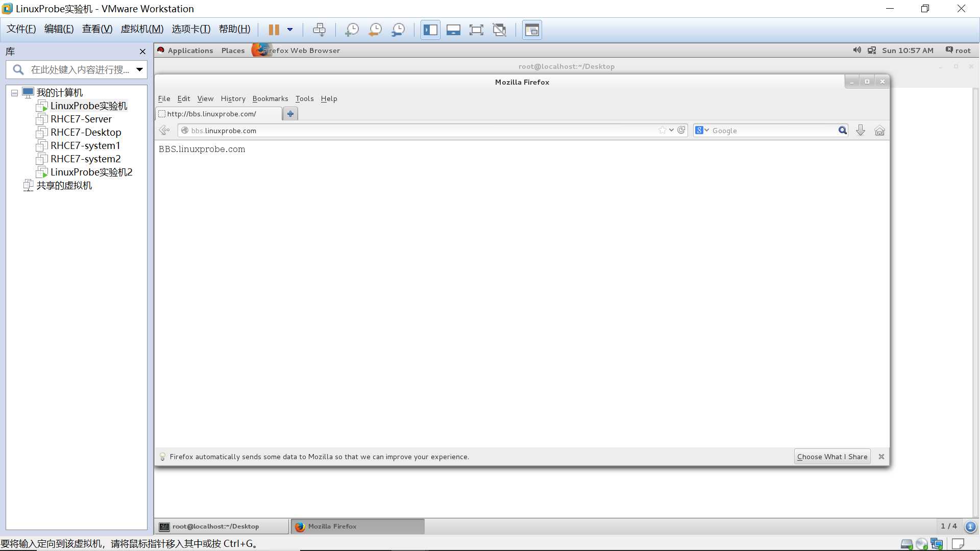980x551 pixels.
Task: Open the Firefox downloads panel
Action: [x=861, y=131]
